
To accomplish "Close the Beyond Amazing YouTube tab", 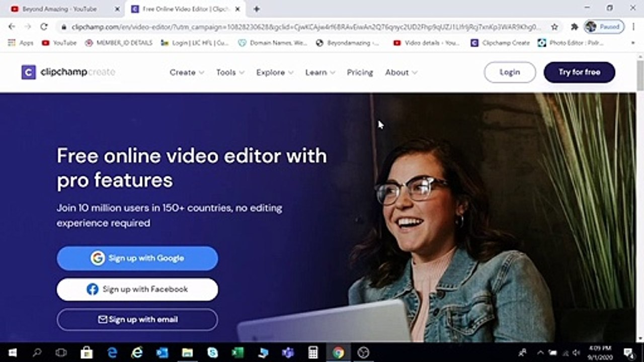I will tap(117, 9).
